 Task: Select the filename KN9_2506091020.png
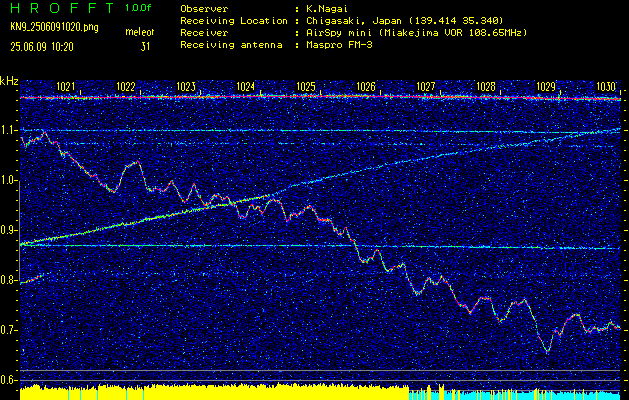[x=54, y=27]
